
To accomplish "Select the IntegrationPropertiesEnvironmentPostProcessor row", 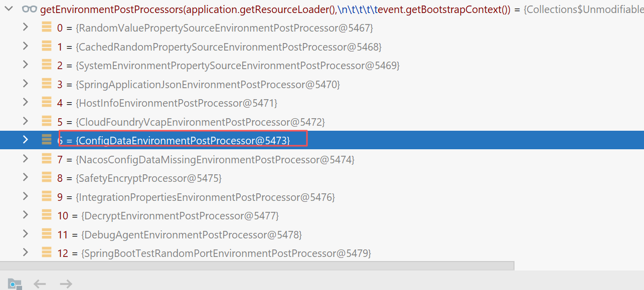I will click(205, 197).
